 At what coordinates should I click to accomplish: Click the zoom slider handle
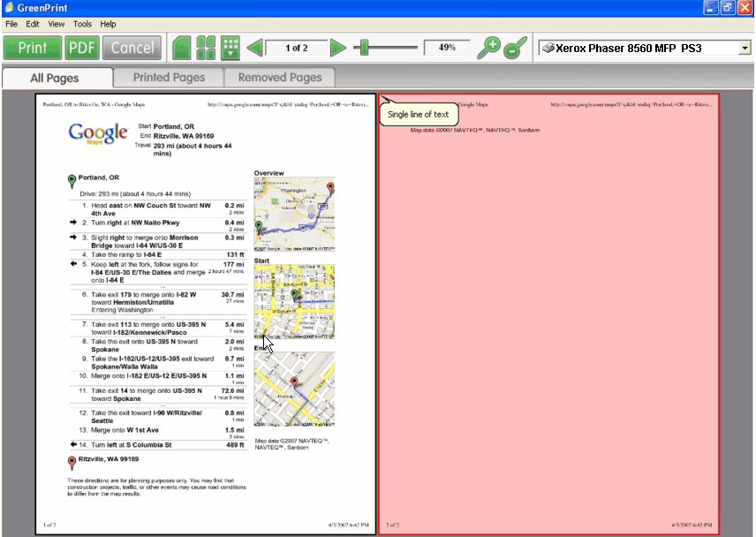point(364,48)
